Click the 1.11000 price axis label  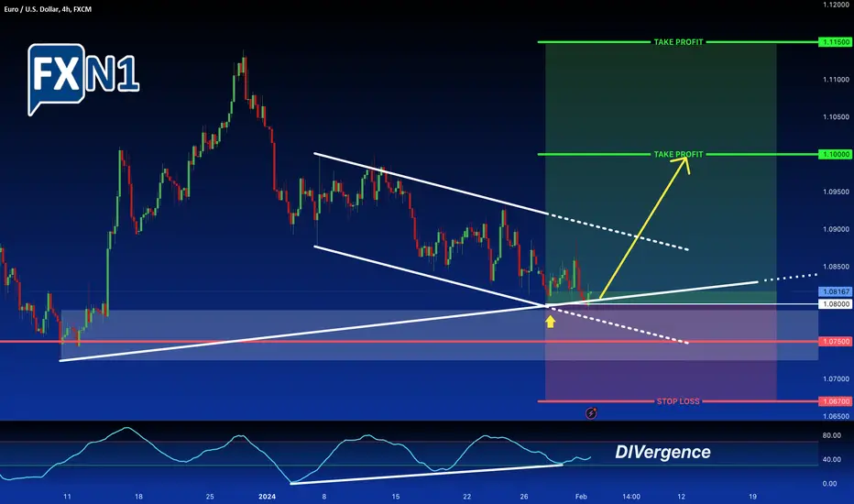point(836,80)
